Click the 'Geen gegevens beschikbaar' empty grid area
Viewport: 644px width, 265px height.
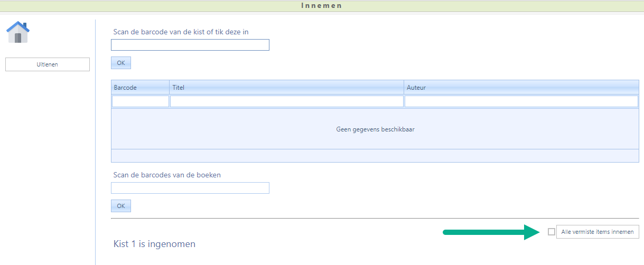(x=375, y=129)
